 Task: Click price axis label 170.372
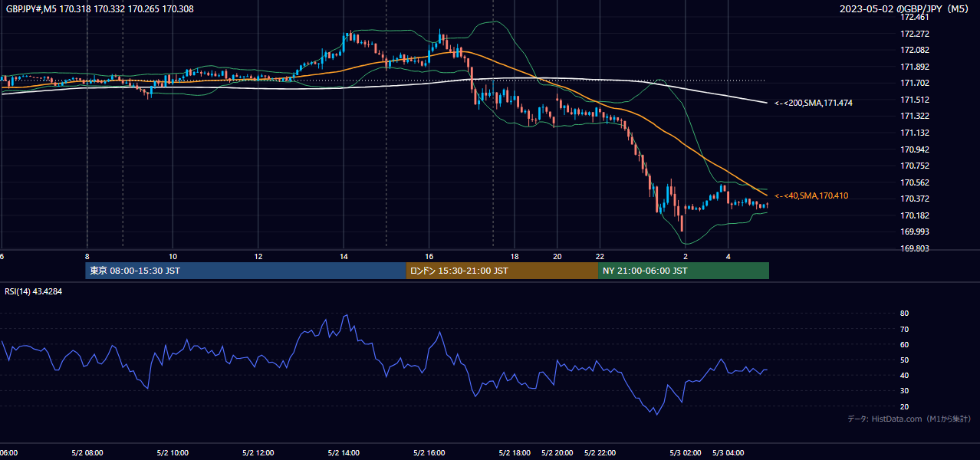[915, 199]
